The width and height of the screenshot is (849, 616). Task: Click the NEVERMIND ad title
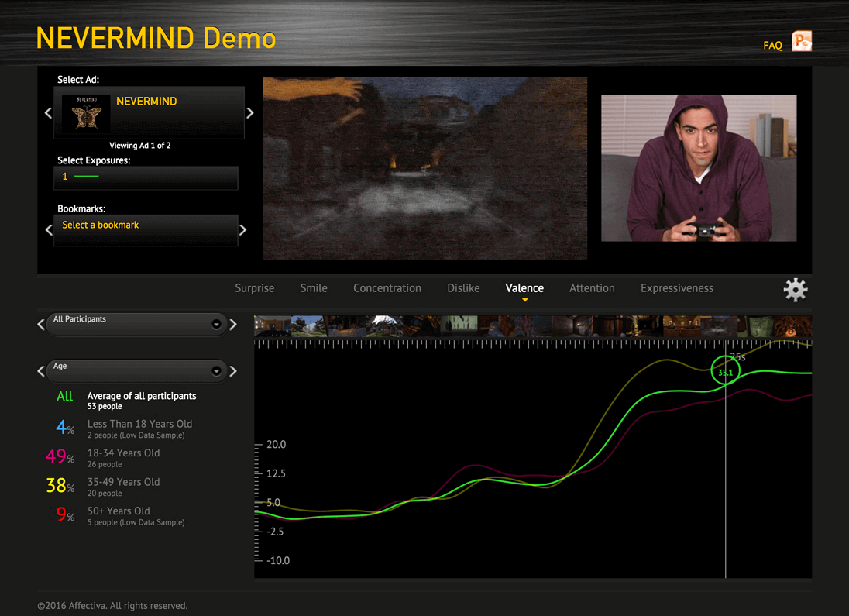(146, 102)
